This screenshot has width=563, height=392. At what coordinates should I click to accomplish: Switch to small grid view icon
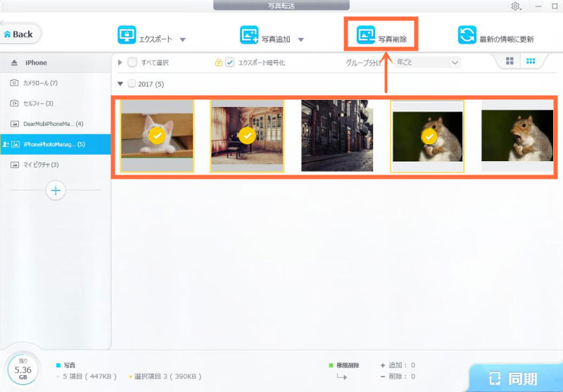[531, 62]
